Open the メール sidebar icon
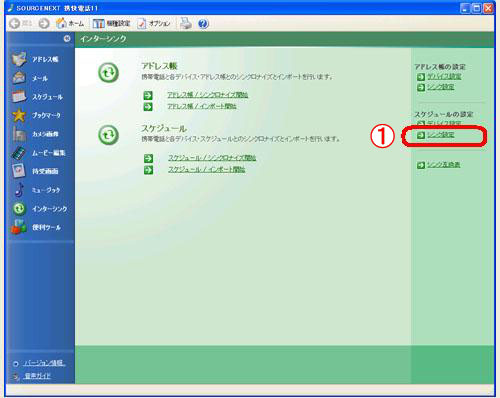This screenshot has width=500, height=398. 19,78
